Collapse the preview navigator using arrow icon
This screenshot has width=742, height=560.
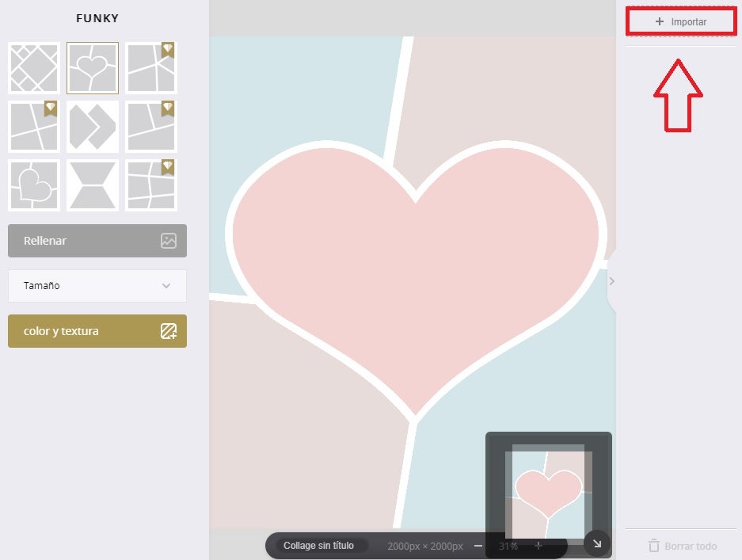click(597, 543)
